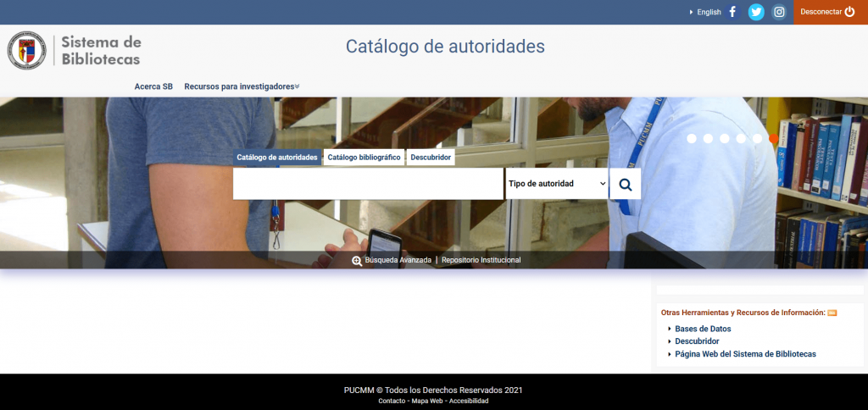
Task: Open Búsqueda Avanzada link
Action: (397, 260)
